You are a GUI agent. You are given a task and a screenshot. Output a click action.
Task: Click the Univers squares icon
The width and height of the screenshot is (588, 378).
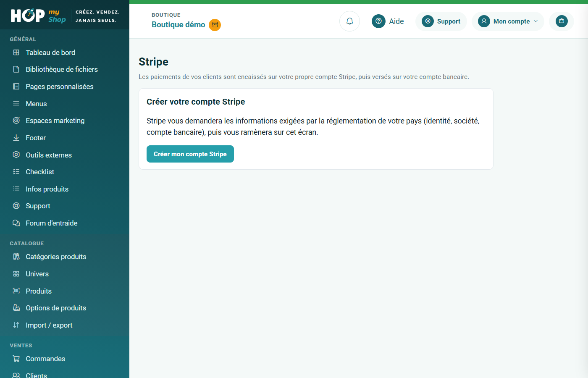[x=16, y=274]
